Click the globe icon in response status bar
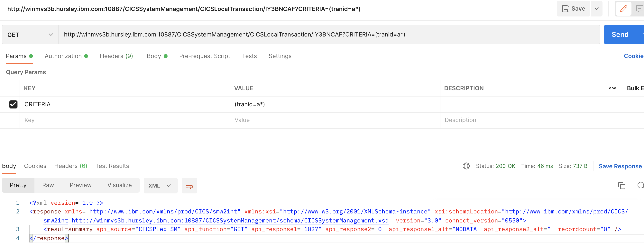The height and width of the screenshot is (246, 644). [466, 166]
